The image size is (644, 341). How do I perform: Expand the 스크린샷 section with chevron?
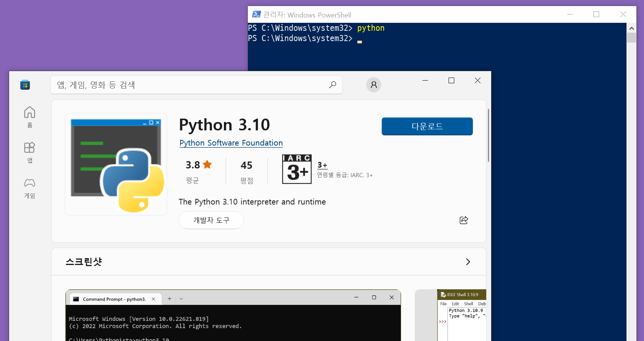coord(468,262)
